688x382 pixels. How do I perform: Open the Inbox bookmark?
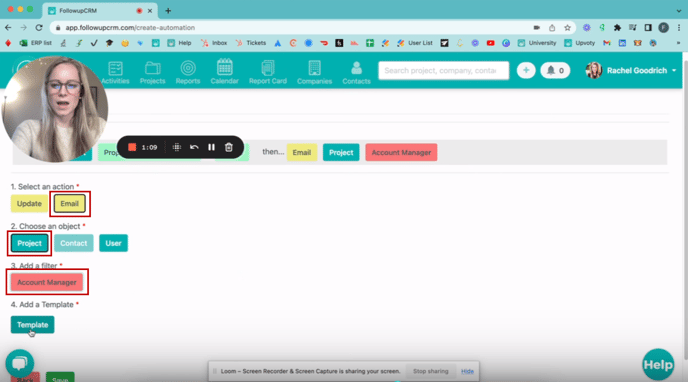click(x=214, y=43)
